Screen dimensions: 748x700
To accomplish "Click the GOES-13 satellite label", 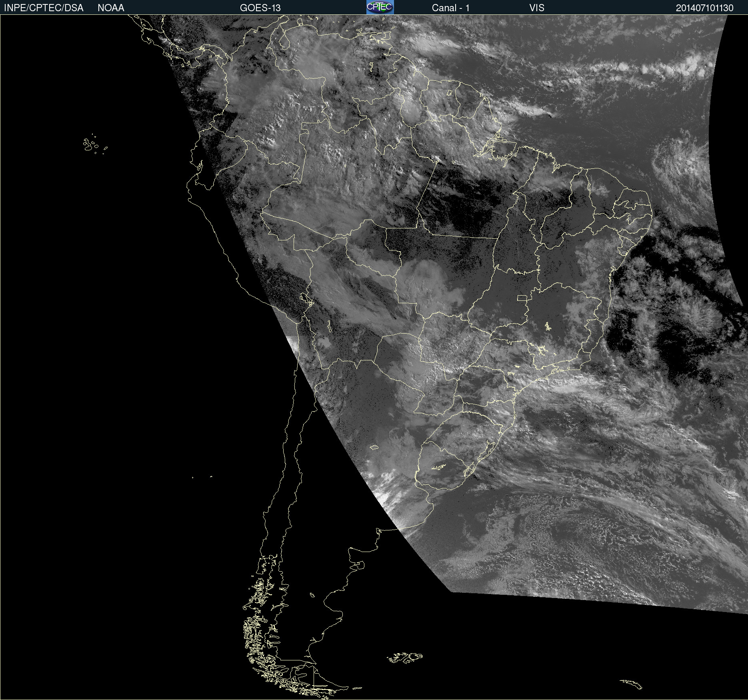I will [x=260, y=8].
